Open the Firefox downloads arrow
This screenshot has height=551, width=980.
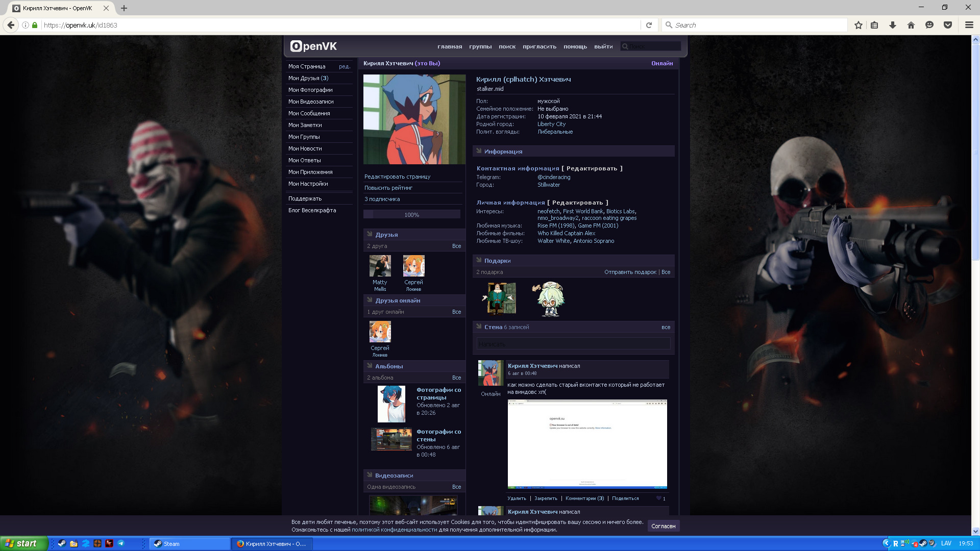coord(893,25)
